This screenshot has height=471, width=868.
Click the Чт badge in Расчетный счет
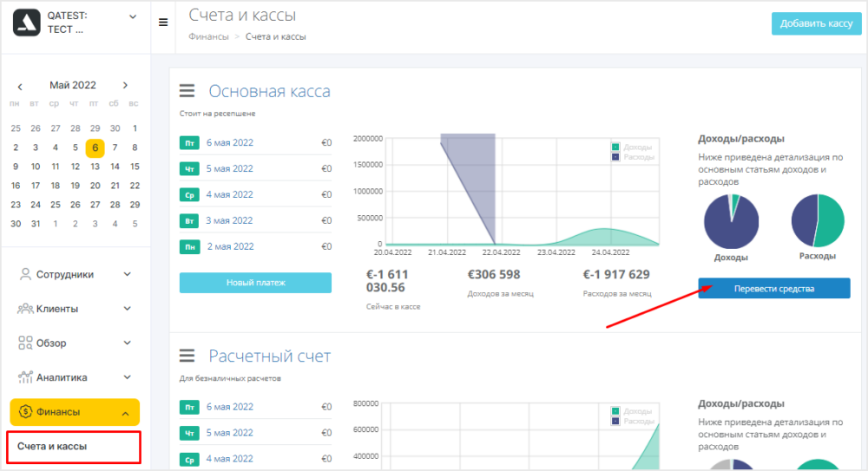189,434
